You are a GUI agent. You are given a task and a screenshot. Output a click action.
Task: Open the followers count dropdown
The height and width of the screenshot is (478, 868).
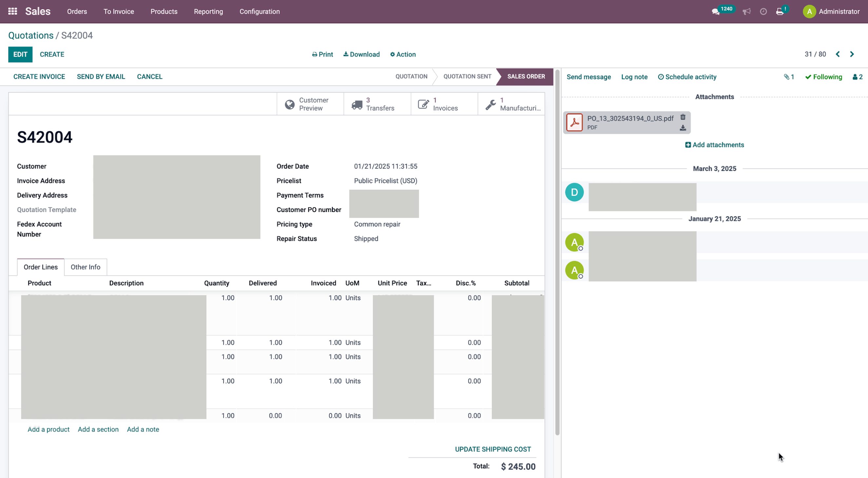858,77
